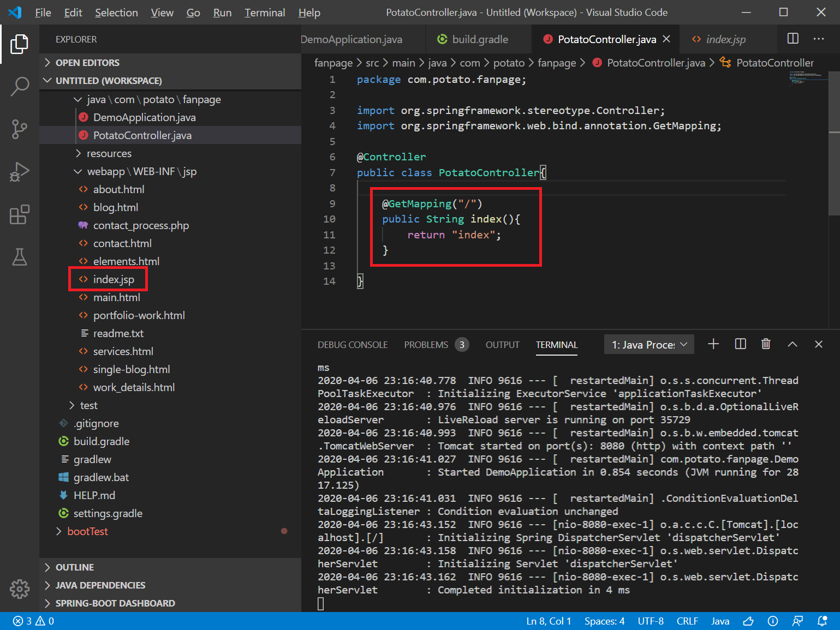This screenshot has width=840, height=630.
Task: Click the VS Code logo icon
Action: tap(15, 12)
